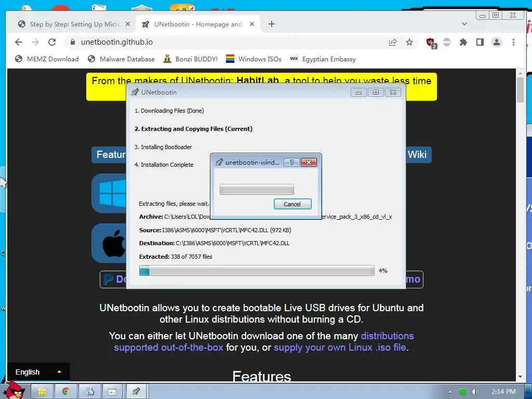The width and height of the screenshot is (532, 399).
Task: Open the console window taskbar icon
Action: (113, 392)
